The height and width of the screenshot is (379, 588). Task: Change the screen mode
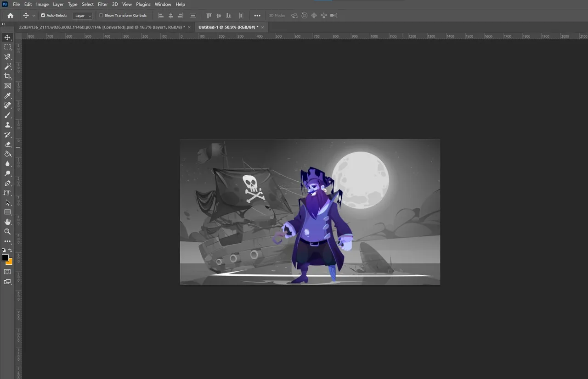[7, 282]
